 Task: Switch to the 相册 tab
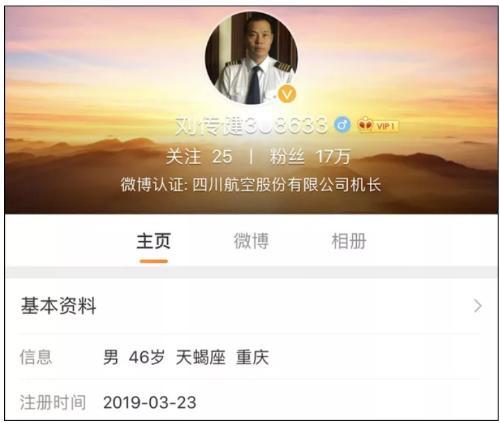(349, 241)
